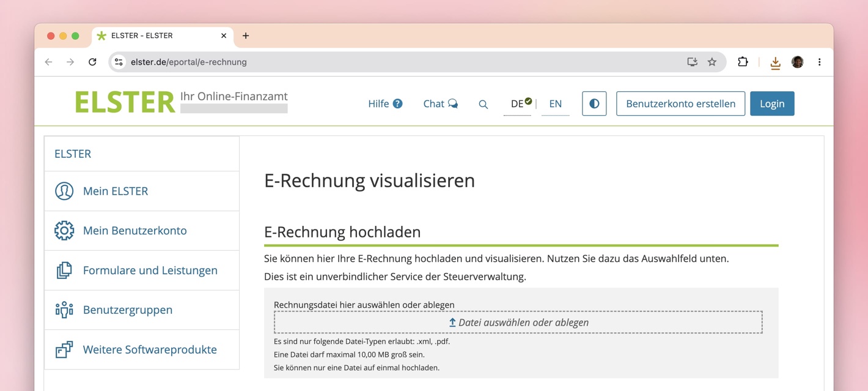Open the browser extensions puzzle icon
Screen dimensions: 868x391
tap(743, 62)
